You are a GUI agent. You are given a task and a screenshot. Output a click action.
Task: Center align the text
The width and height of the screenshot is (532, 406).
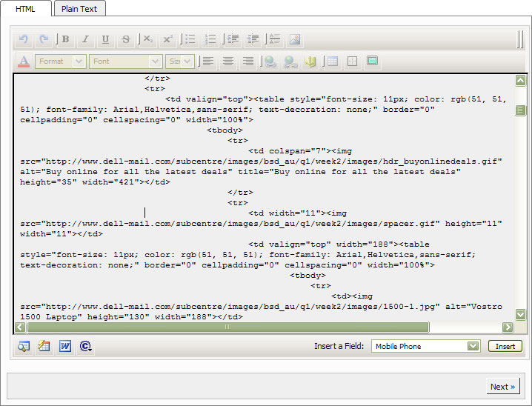pos(228,61)
